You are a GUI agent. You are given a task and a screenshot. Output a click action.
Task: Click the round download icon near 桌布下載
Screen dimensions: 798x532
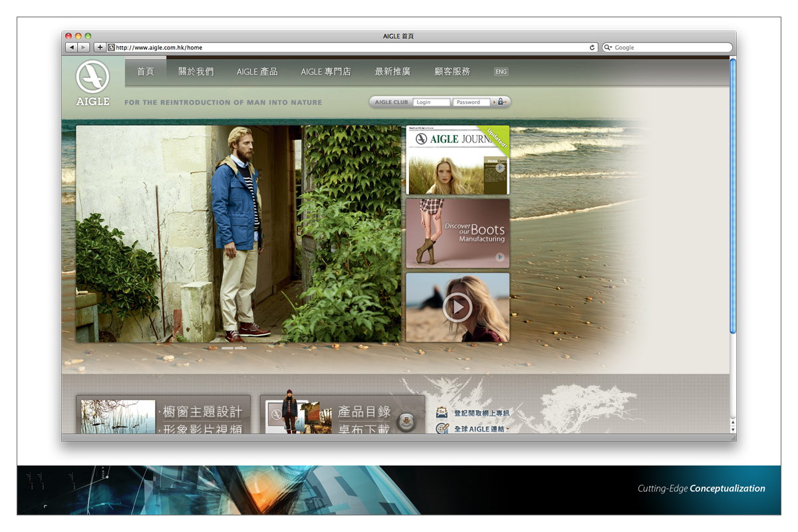(406, 422)
